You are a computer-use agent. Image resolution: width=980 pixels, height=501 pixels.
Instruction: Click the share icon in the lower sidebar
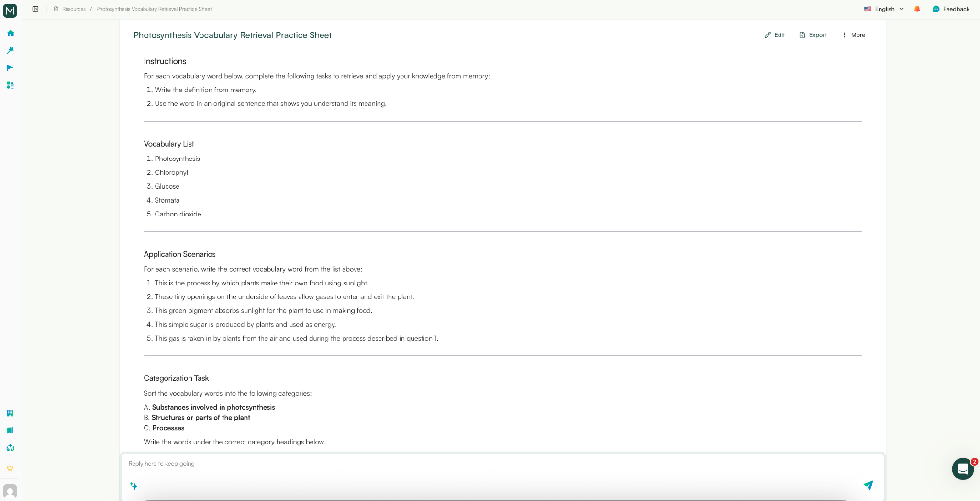point(10,448)
